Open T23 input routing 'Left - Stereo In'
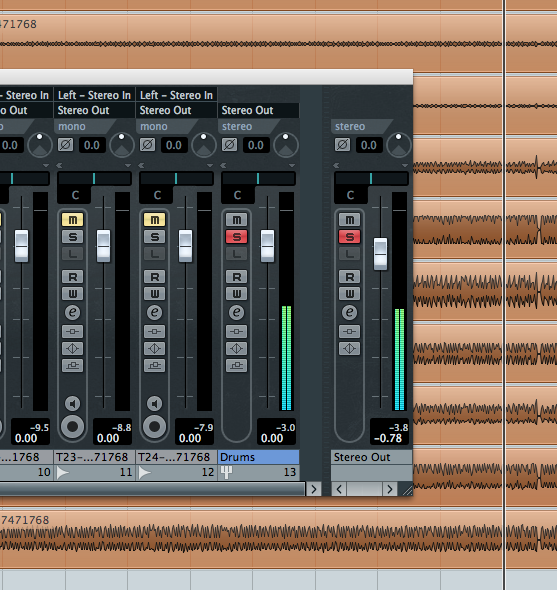The height and width of the screenshot is (590, 557). [94, 95]
